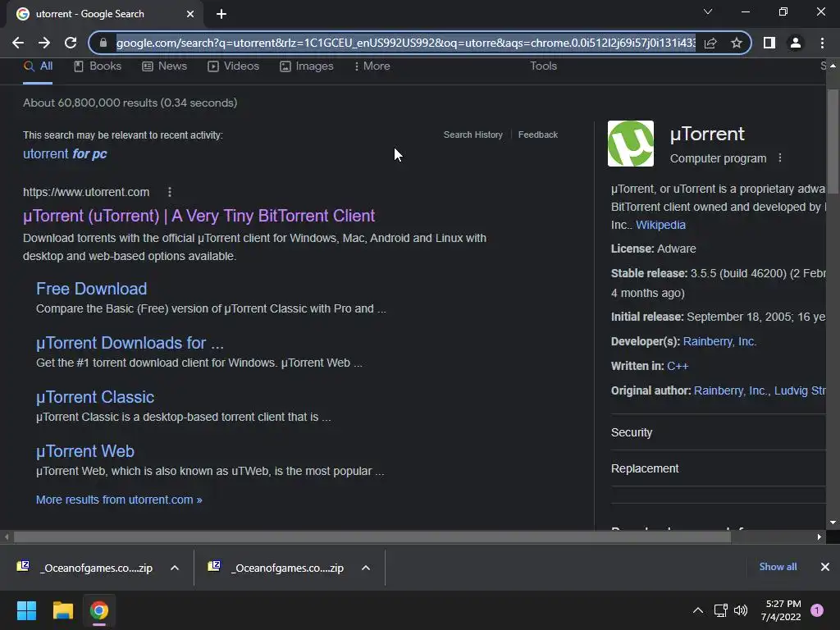Open the network tray icon
This screenshot has width=840, height=630.
pos(720,610)
